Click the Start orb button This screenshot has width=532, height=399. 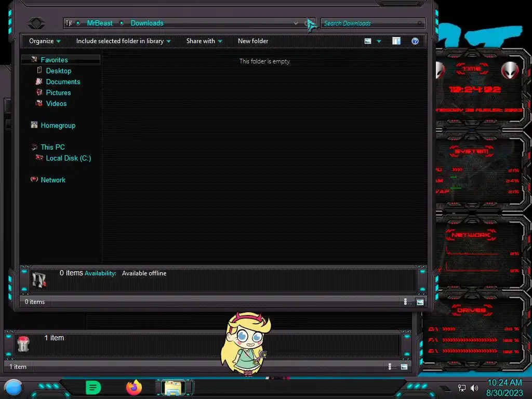14,388
